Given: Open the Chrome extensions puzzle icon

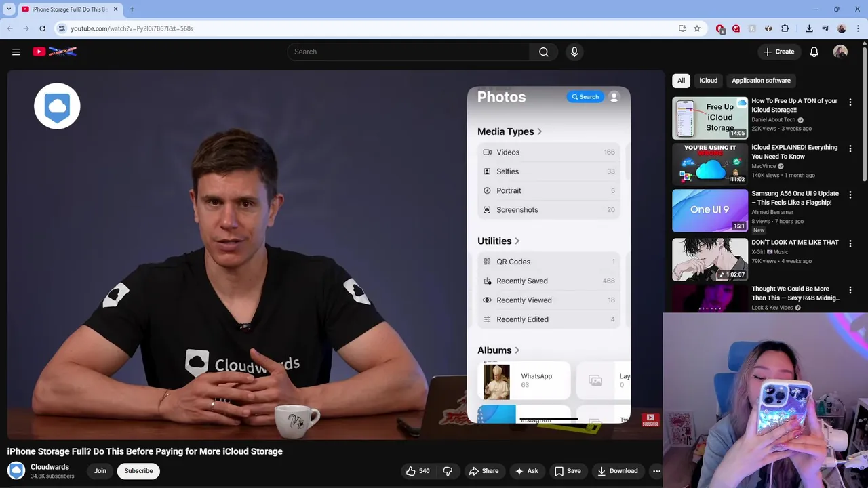Looking at the screenshot, I should coord(785,28).
